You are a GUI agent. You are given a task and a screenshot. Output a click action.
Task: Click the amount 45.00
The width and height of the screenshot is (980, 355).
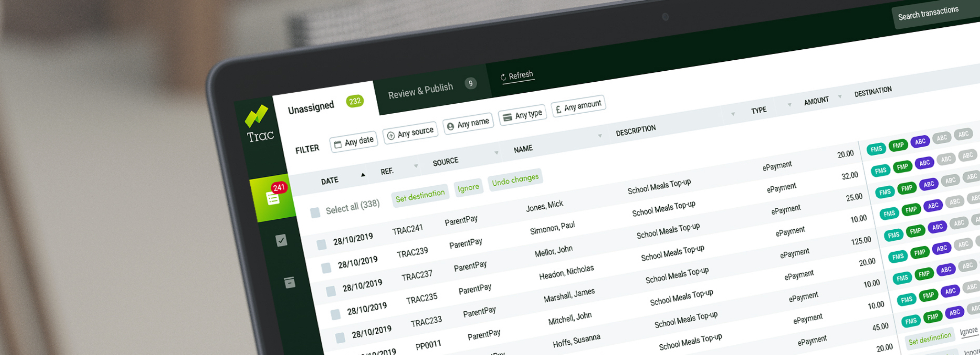[880, 327]
